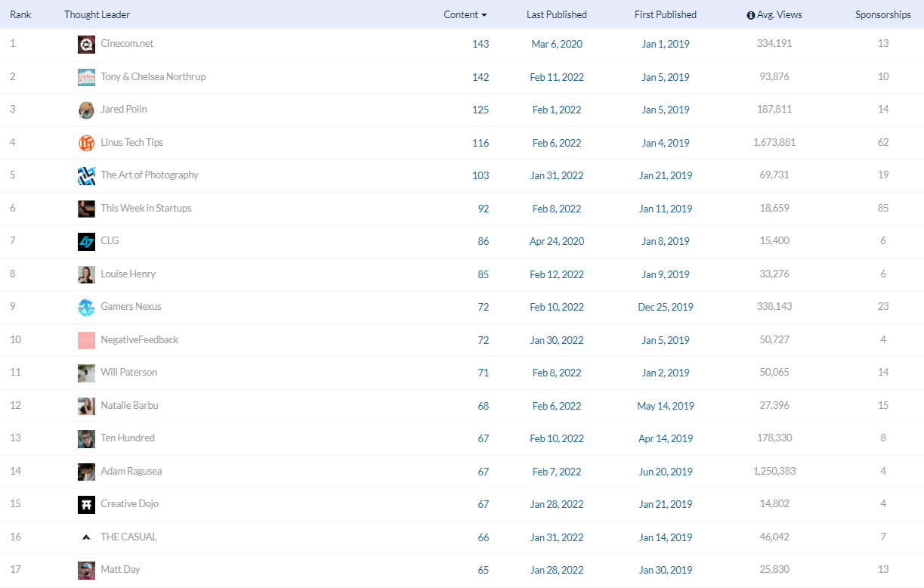Click This Week in Startups avatar

[x=86, y=209]
